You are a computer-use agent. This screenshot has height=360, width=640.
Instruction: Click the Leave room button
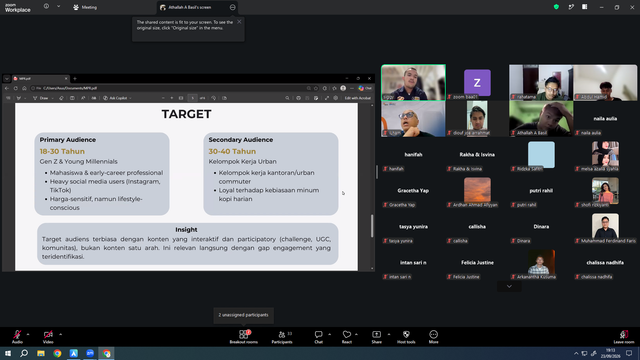(624, 337)
